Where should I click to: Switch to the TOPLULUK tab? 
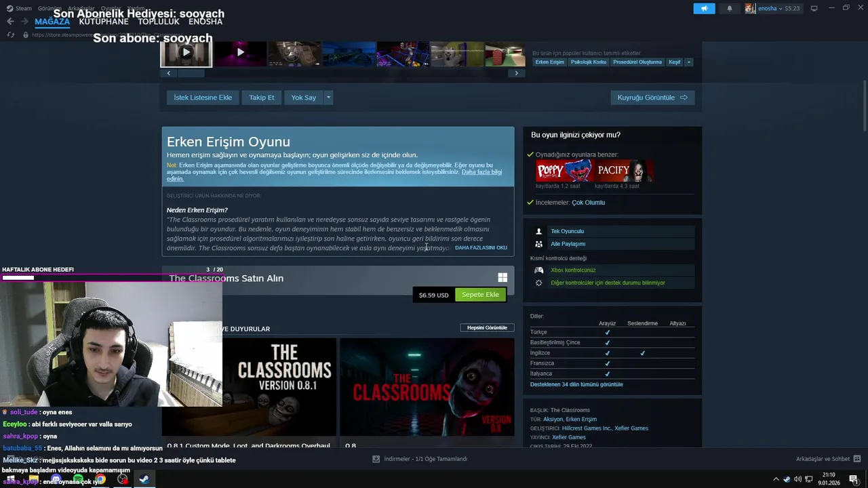coord(159,22)
